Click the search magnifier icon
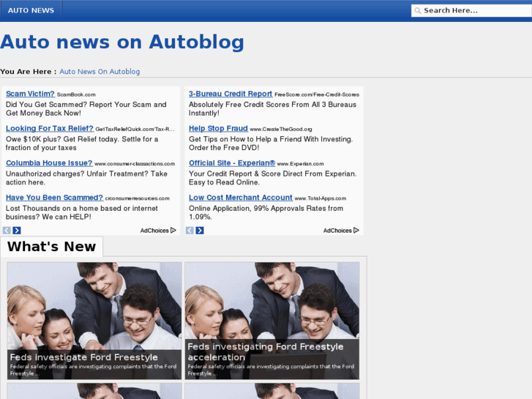The height and width of the screenshot is (399, 532). (418, 11)
